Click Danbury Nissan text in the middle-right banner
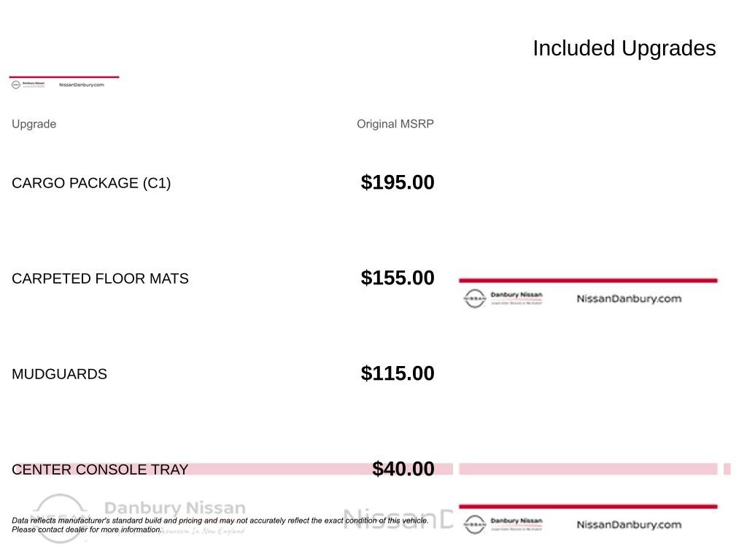 [x=516, y=295]
